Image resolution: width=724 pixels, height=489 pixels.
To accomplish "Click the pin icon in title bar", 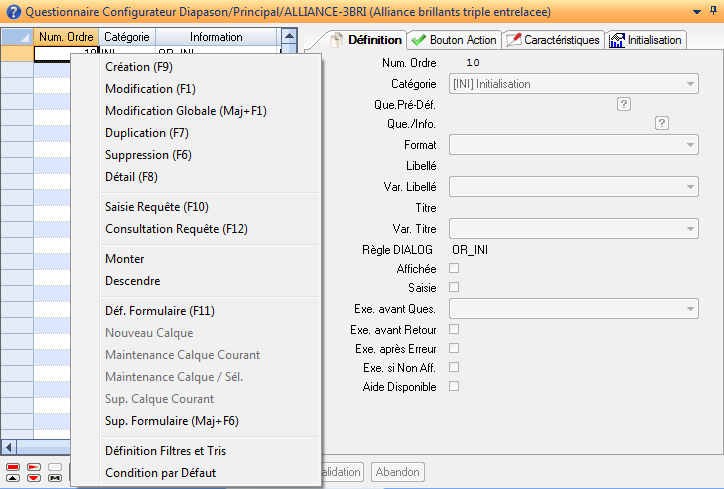I will pyautogui.click(x=712, y=10).
